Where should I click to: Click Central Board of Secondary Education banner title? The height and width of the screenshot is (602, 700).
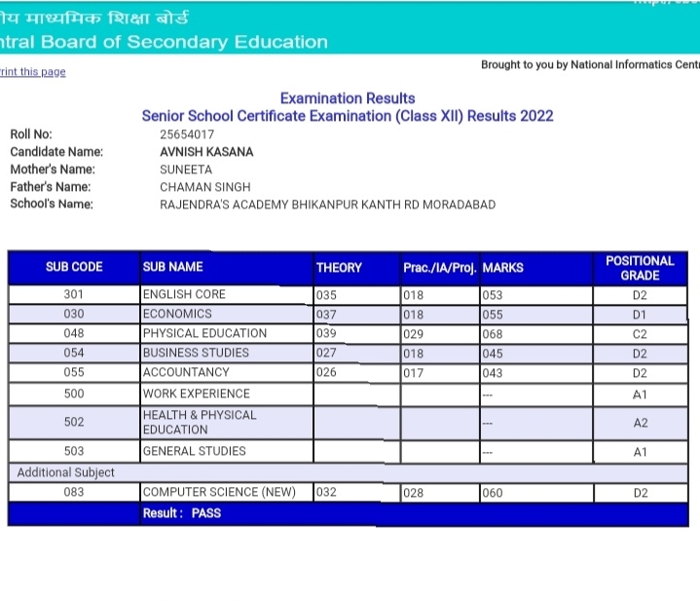click(164, 42)
